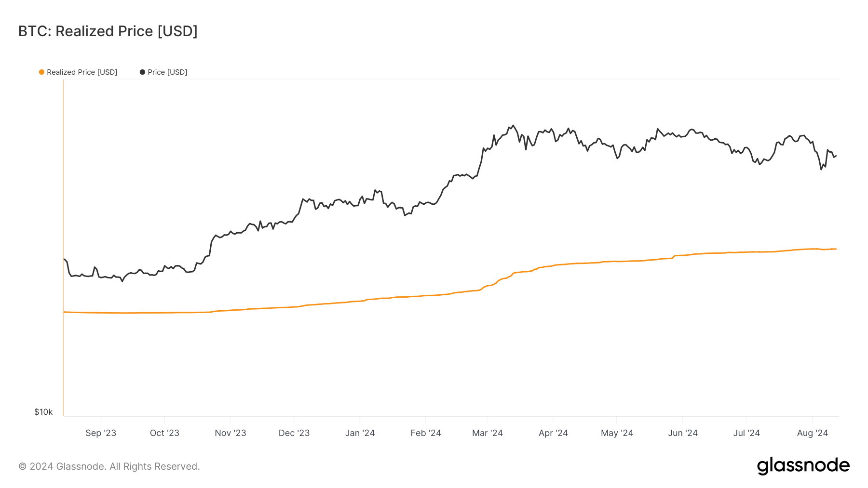Click the Aug '24 axis label
868x488 pixels.
pos(812,433)
